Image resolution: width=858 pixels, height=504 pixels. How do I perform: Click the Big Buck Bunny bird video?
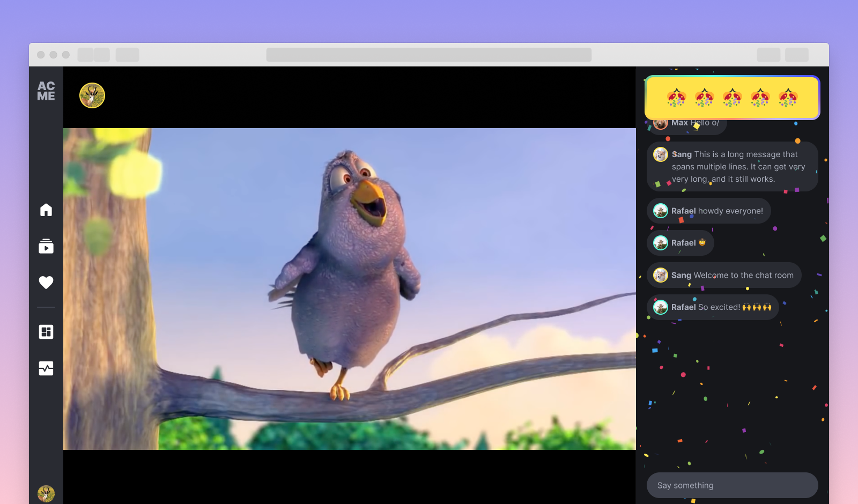click(350, 288)
